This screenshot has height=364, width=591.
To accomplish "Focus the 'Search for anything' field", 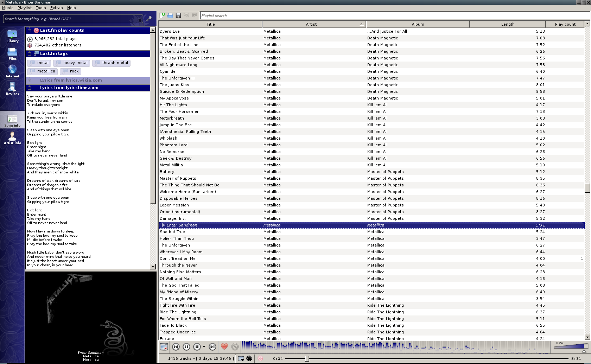I will pos(73,19).
